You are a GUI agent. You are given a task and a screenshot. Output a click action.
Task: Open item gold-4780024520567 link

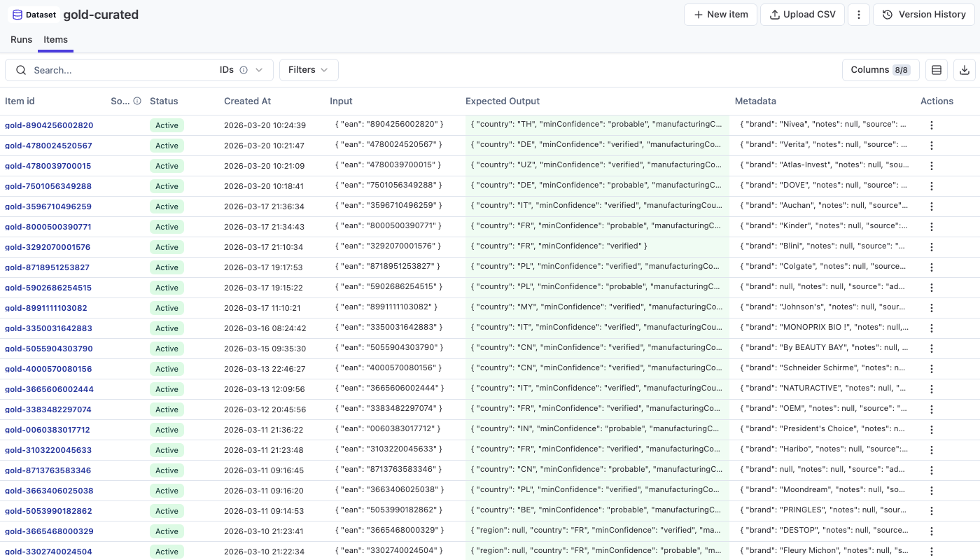point(48,146)
